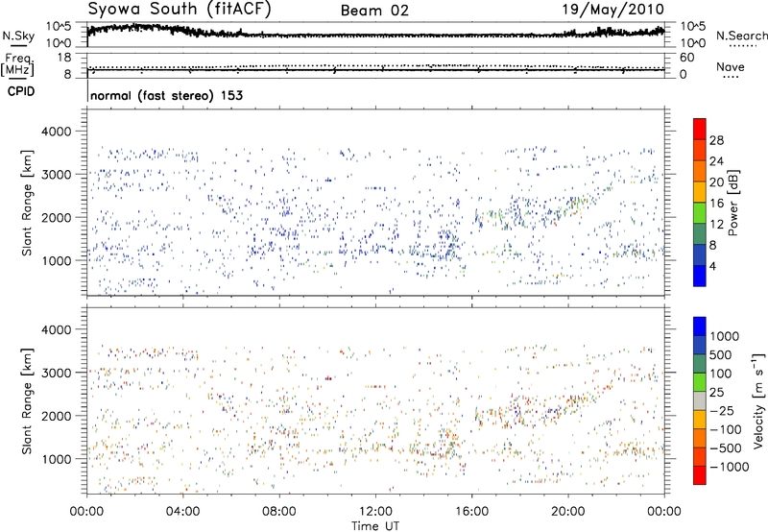This screenshot has height=532, width=768.
Task: Click the '16:00' time axis label
Action: tap(472, 512)
